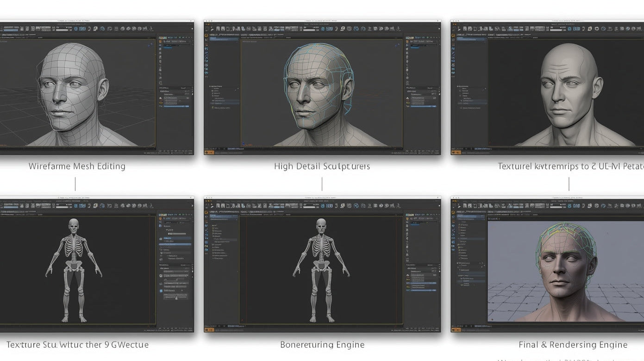Expand the tree header in High Detail Sculpturers left panel
The height and width of the screenshot is (361, 644).
211,86
